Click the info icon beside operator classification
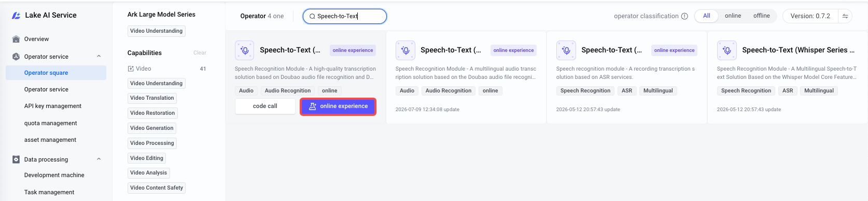Viewport: 868px width, 201px height. click(x=684, y=16)
